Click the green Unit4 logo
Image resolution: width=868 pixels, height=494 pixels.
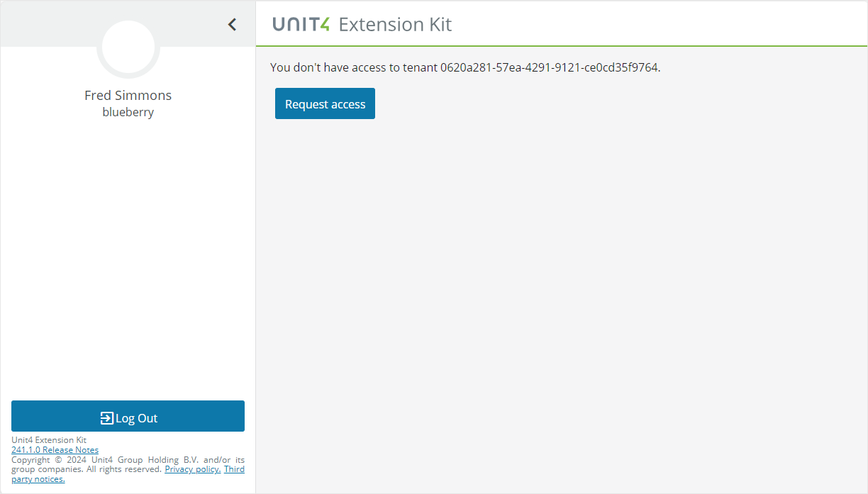tap(301, 24)
